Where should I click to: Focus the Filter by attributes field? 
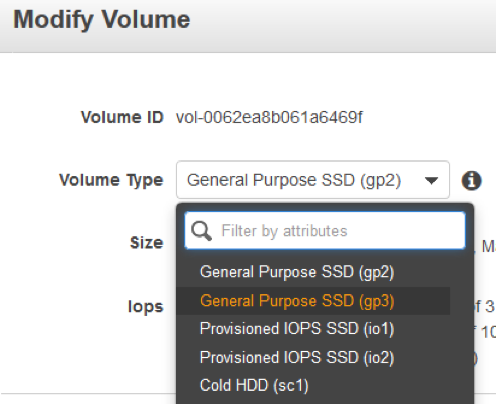click(325, 230)
